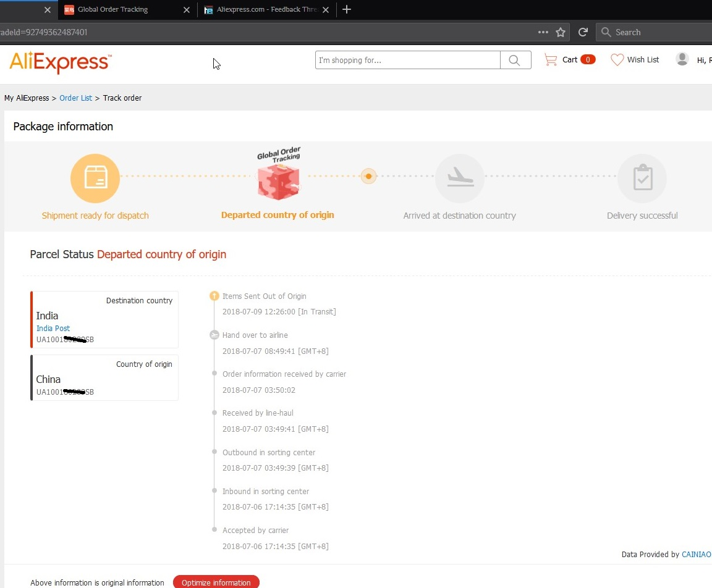The image size is (712, 588).
Task: Open the India Post link
Action: [53, 329]
